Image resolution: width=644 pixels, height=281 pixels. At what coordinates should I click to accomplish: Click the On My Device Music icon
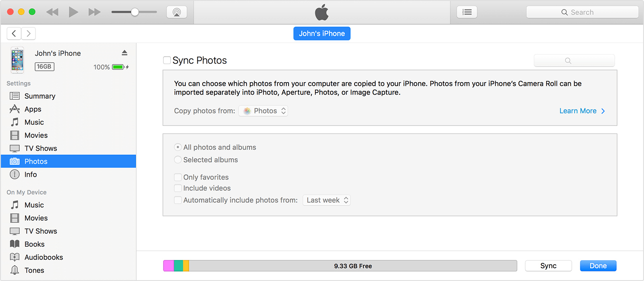14,205
